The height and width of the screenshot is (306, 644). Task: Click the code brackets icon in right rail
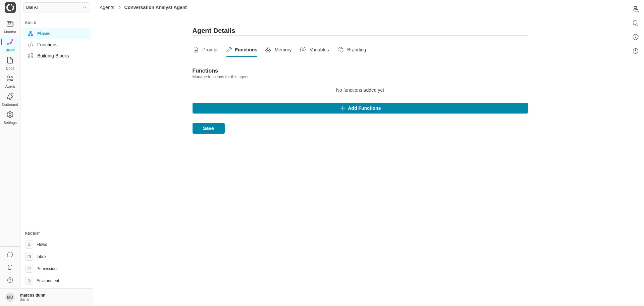click(x=636, y=37)
